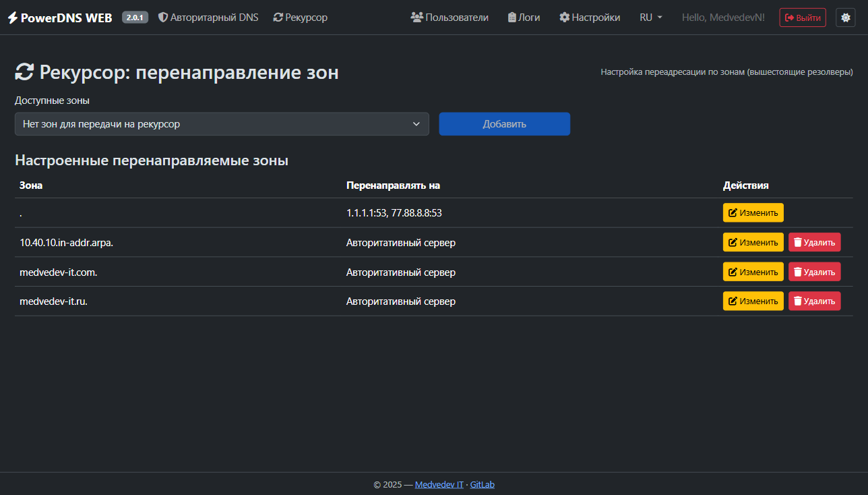Open the Medvedev IT footer link
Screen dimensions: 868x495
pos(439,484)
